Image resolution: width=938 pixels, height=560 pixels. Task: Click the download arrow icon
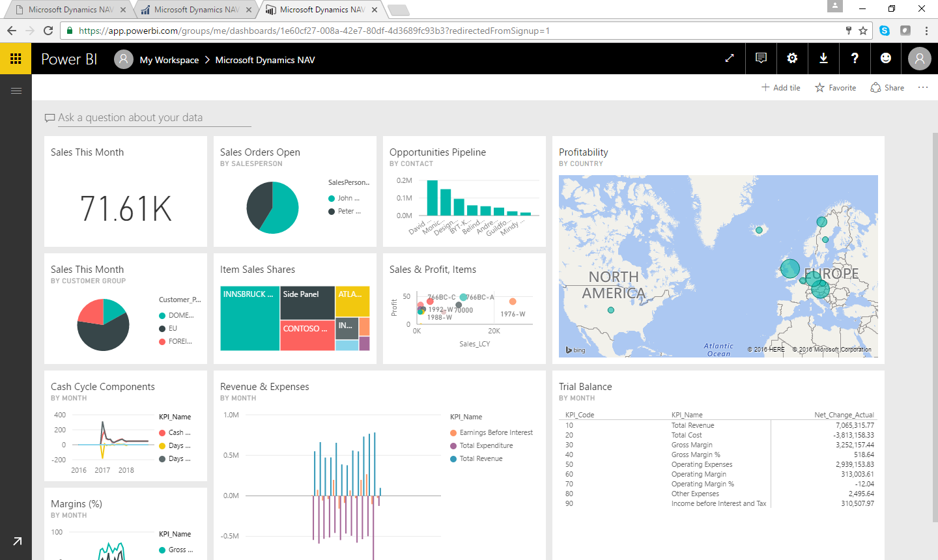823,59
